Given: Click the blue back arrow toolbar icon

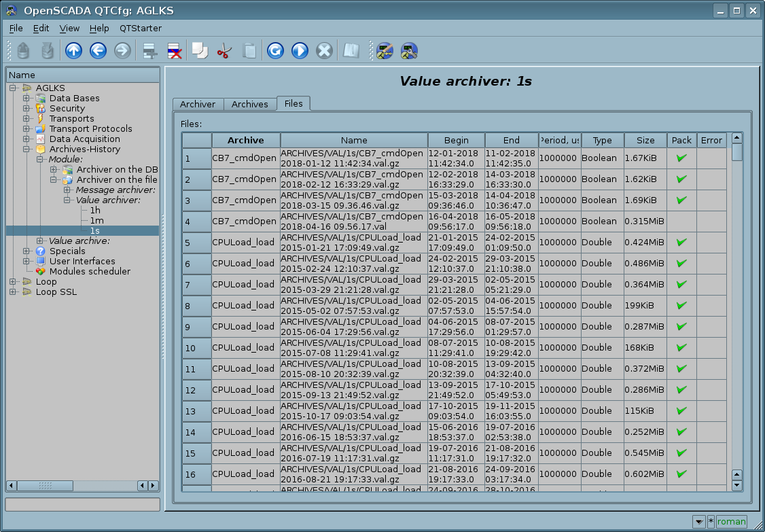Looking at the screenshot, I should [x=98, y=51].
